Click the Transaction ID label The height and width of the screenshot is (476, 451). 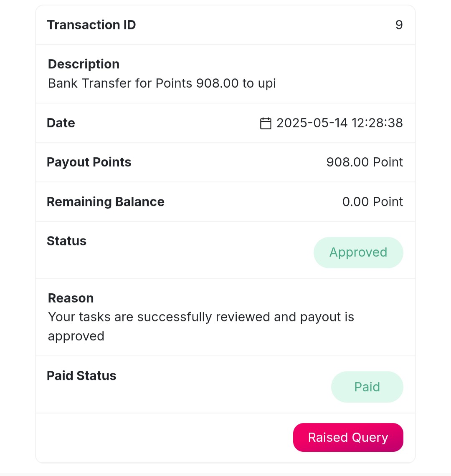91,25
